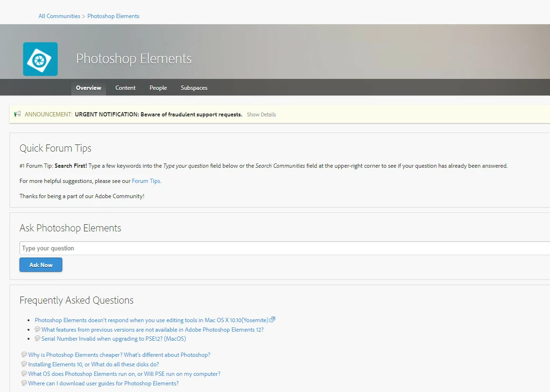The width and height of the screenshot is (550, 392).
Task: Open 'What OS does Photoshop Elements run on' question
Action: [x=125, y=374]
